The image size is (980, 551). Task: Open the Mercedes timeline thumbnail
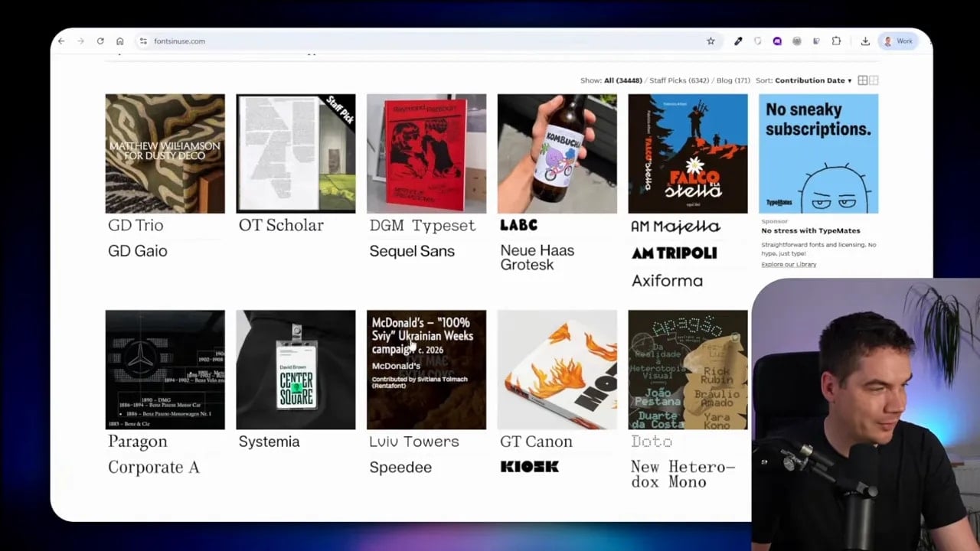tap(165, 370)
